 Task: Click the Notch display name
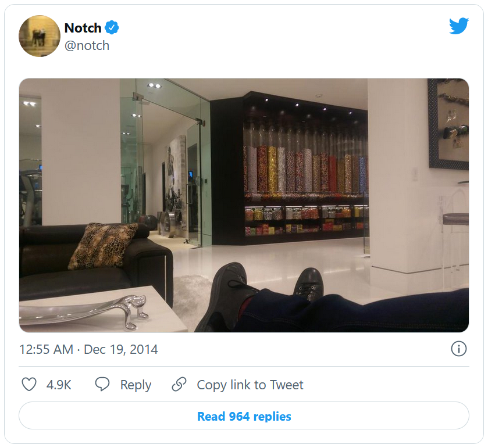83,28
